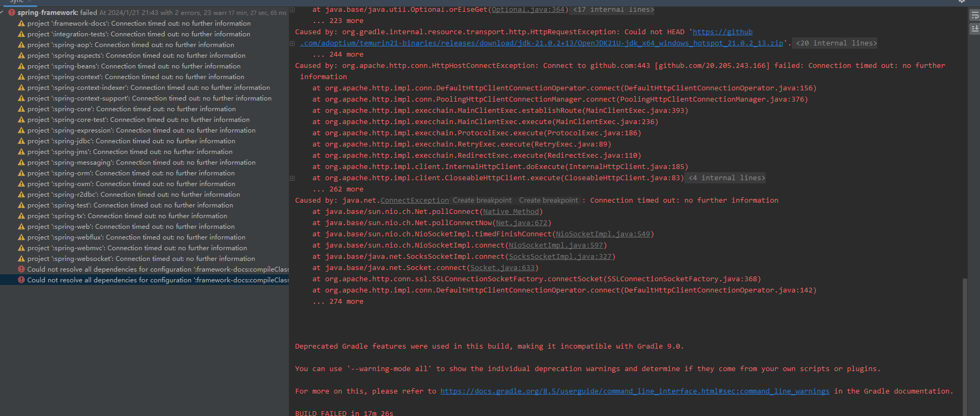
Task: Open the NioSocketImpl.java:597 source link
Action: (555, 245)
